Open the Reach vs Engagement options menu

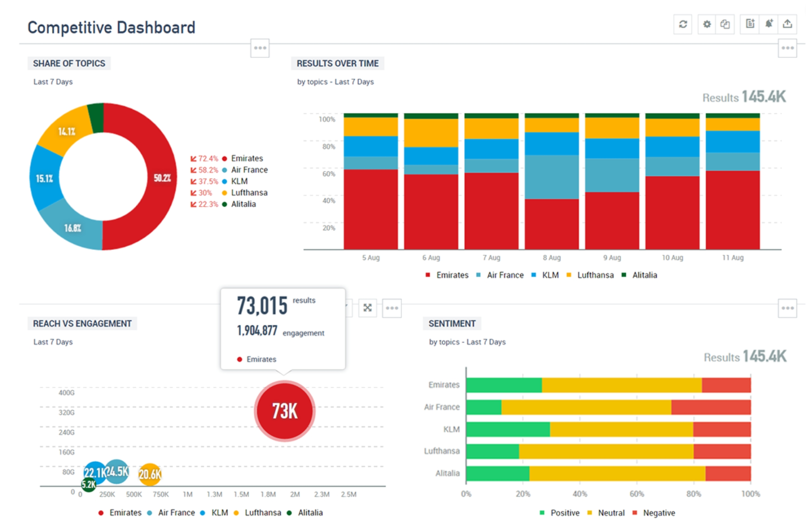(x=392, y=308)
